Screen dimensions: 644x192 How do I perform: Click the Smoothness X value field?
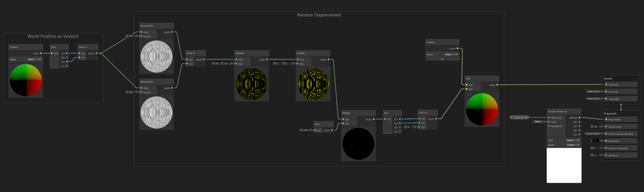tap(595, 127)
